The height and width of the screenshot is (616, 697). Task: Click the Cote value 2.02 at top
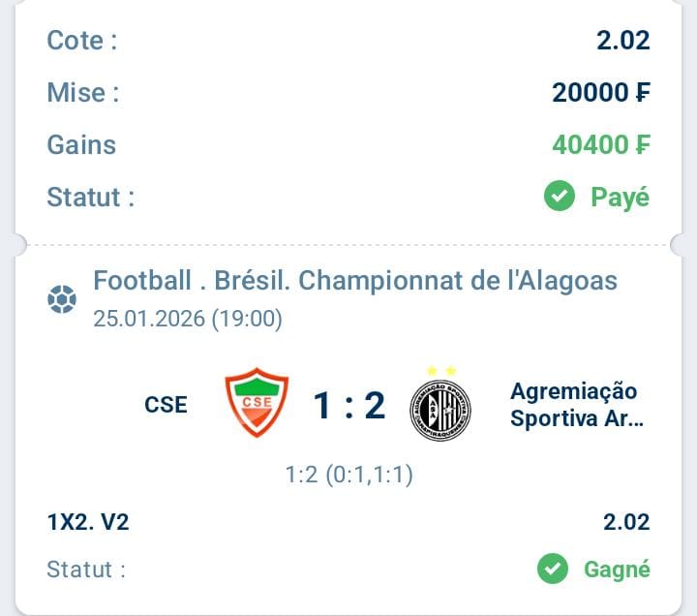click(x=622, y=41)
